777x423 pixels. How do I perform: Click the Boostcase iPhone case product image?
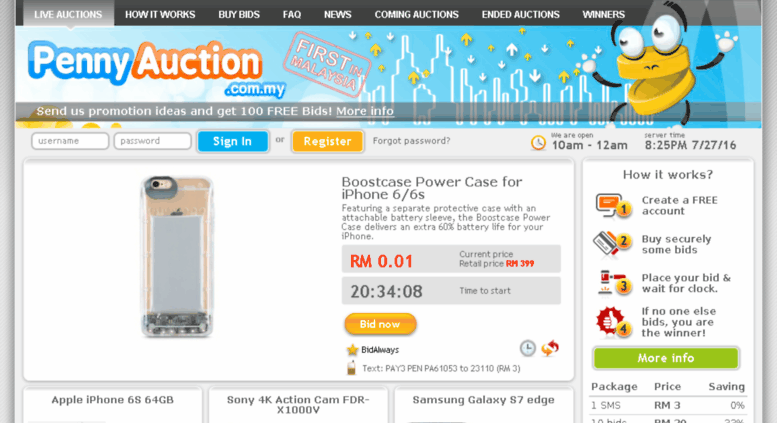click(x=177, y=257)
